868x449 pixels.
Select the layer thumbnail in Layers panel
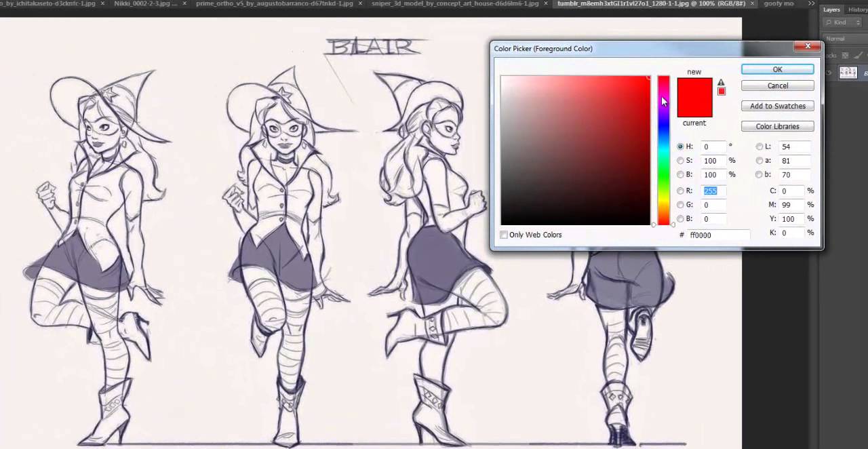[848, 73]
